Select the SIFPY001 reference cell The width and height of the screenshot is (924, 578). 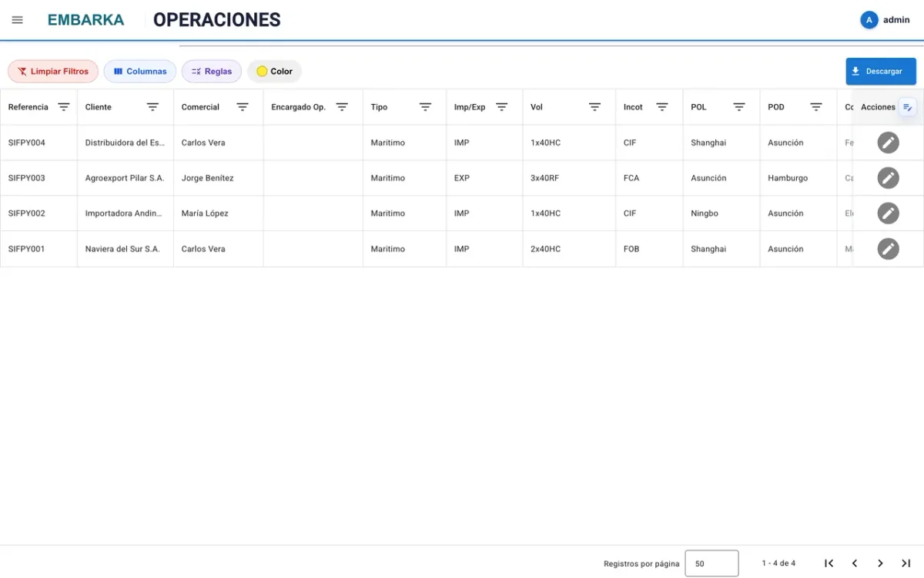pyautogui.click(x=38, y=249)
